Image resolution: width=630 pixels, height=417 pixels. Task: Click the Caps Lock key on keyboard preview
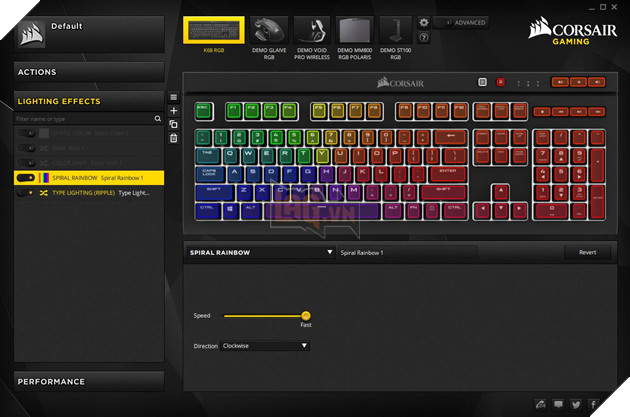(210, 174)
